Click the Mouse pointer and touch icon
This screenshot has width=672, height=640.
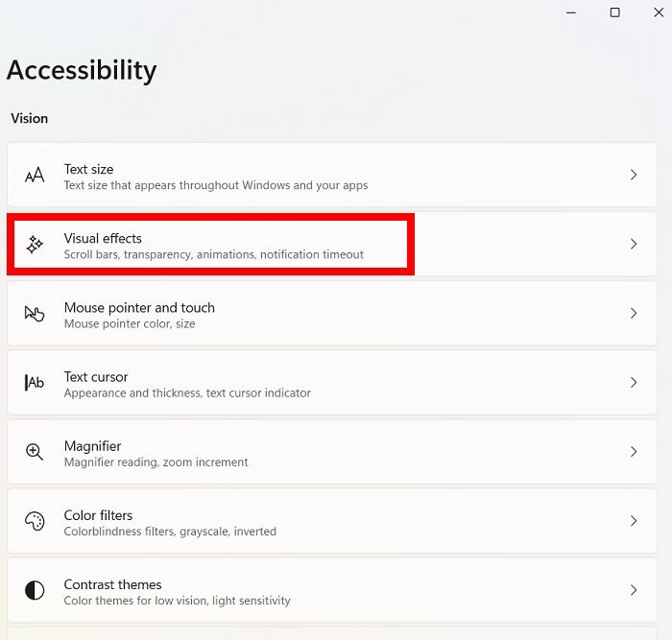pos(35,314)
